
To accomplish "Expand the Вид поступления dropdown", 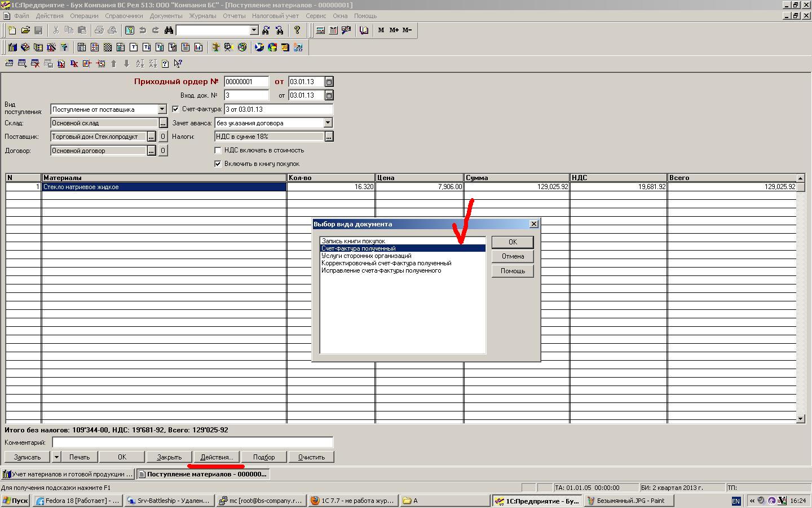I will 162,110.
